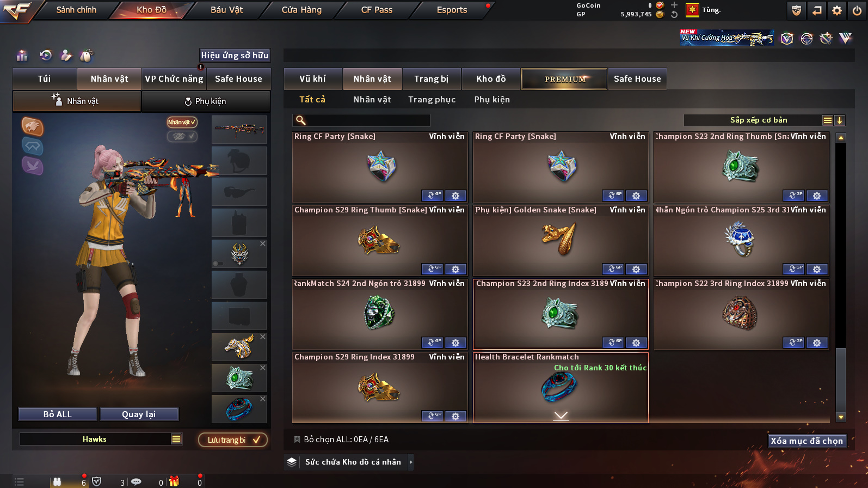The width and height of the screenshot is (868, 488).
Task: Open gear settings on Champion S22 3rd Ring Index
Action: (817, 343)
